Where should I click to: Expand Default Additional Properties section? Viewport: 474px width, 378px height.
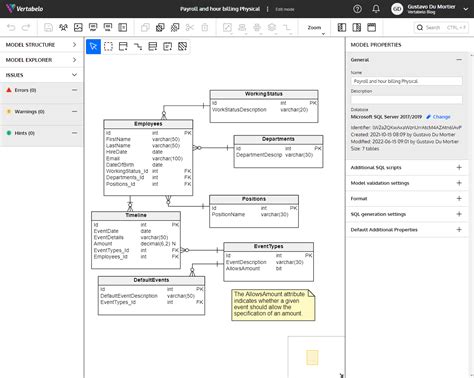[459, 230]
